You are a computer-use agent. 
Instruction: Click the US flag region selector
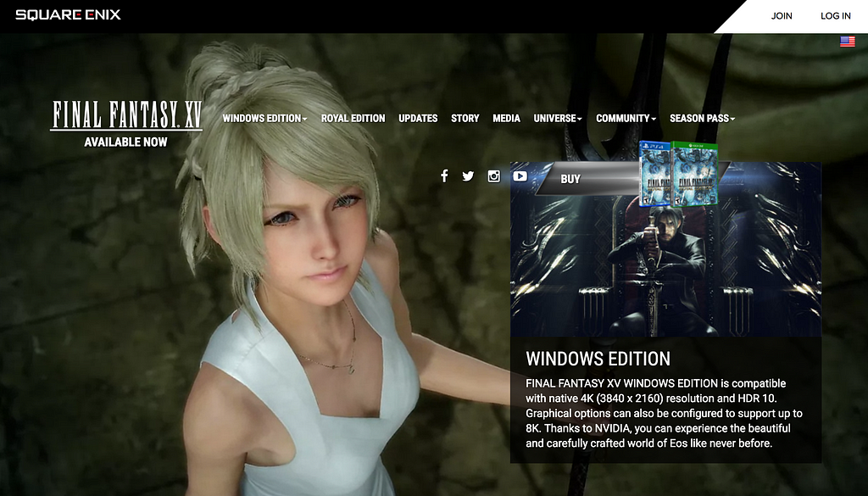click(848, 42)
